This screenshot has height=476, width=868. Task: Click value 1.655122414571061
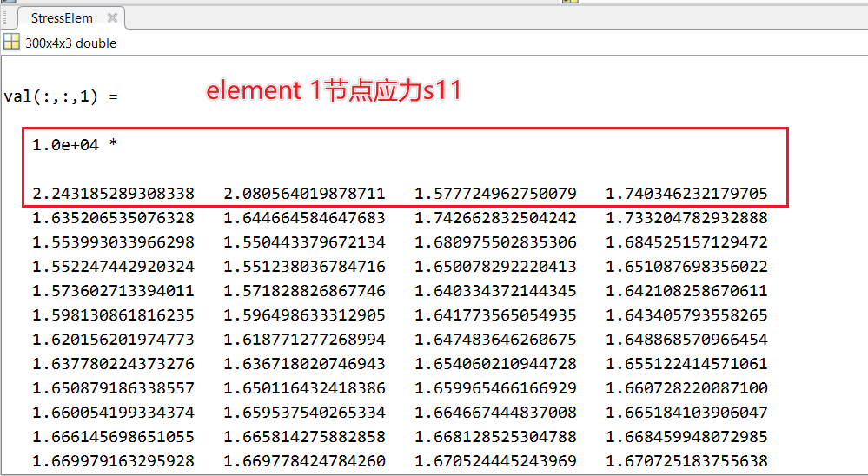pyautogui.click(x=686, y=364)
